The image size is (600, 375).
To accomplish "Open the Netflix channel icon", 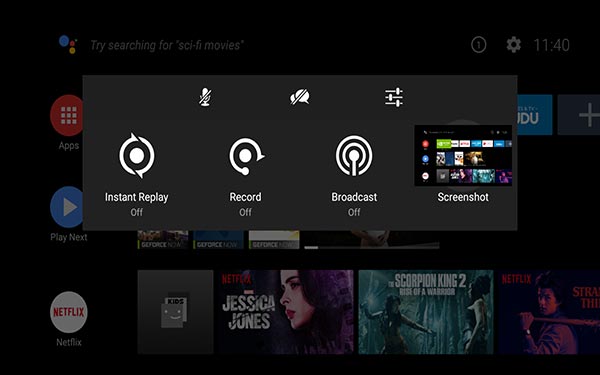I will point(69,312).
